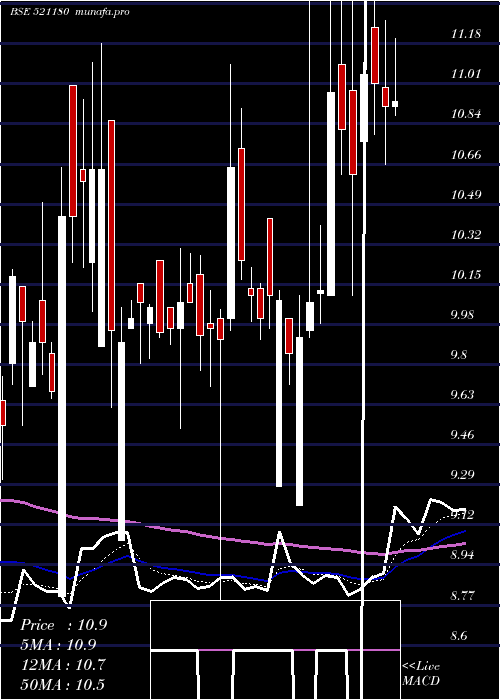Click the blue moving average line at its right end
Viewport: 500px width, 700px height.
pyautogui.click(x=464, y=532)
